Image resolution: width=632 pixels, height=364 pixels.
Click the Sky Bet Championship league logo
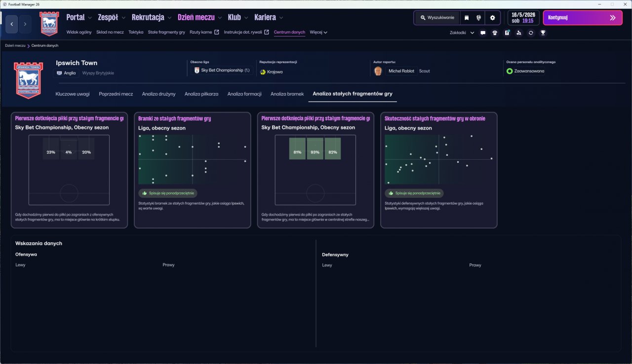tap(197, 71)
